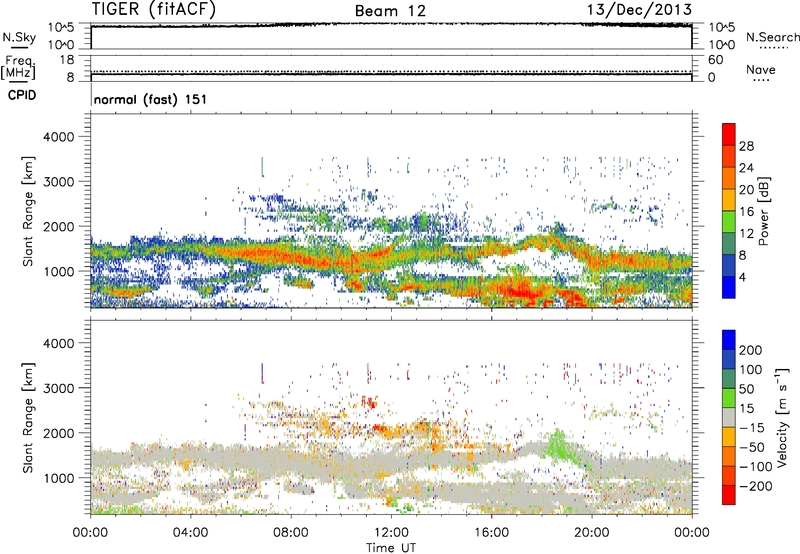The width and height of the screenshot is (800, 554).
Task: Pick the blue bottom segment of power colorbar
Action: click(729, 288)
